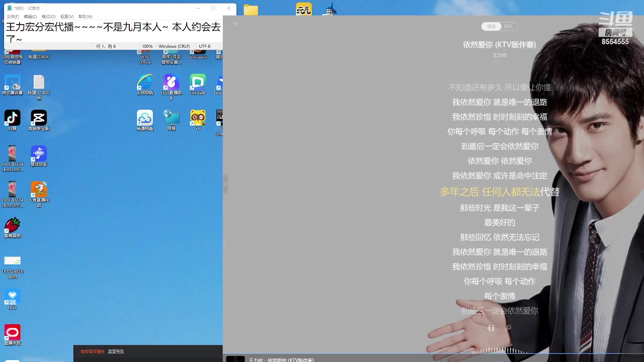Click 查看帮助 in 高级音频属性 panel
Viewport: 644px width, 362px height.
coord(115,351)
